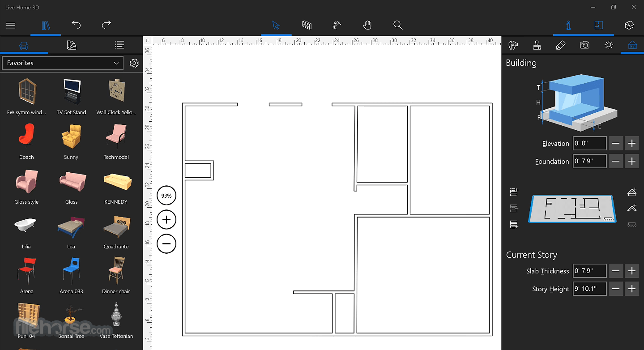Viewport: 644px width, 350px height.
Task: Toggle the library panel icon
Action: click(46, 26)
